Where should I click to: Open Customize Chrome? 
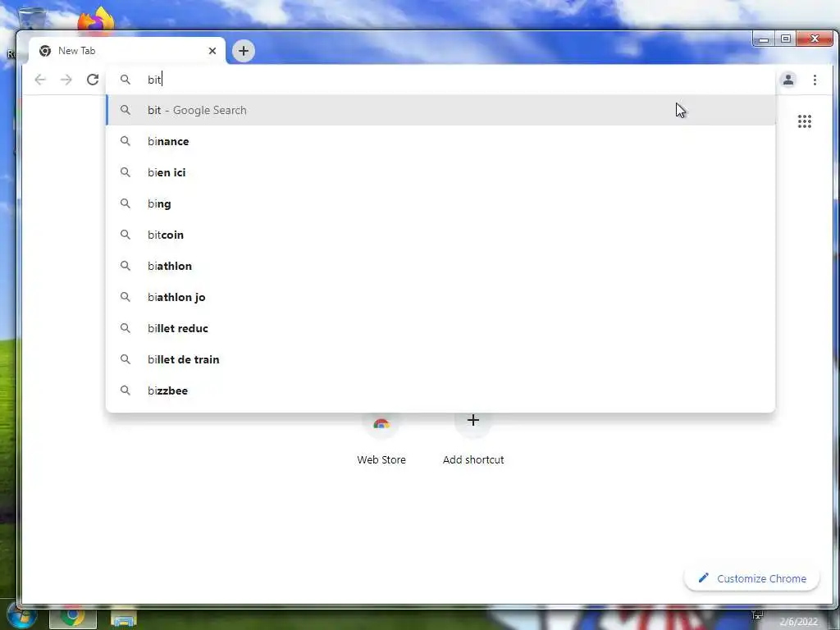coord(751,578)
